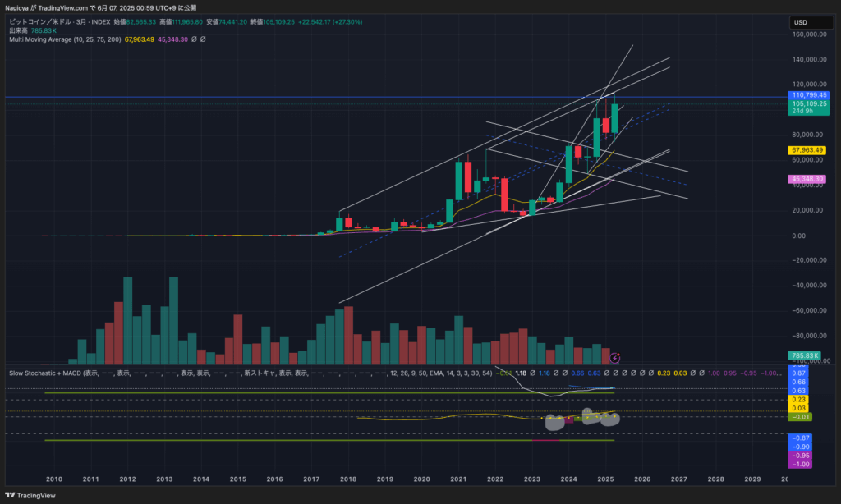Screen dimensions: 841x504
Task: Click the blue 110,799.45 price line label
Action: tap(807, 96)
